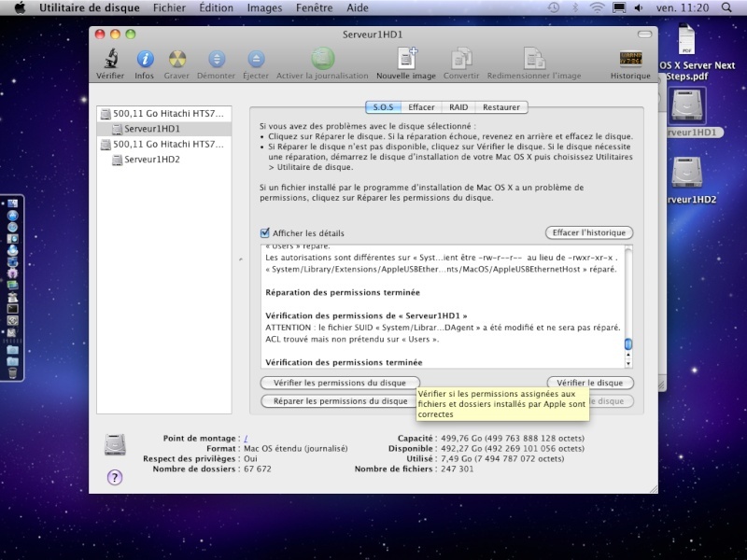Open the Aide menu
The width and height of the screenshot is (747, 560).
(x=358, y=7)
